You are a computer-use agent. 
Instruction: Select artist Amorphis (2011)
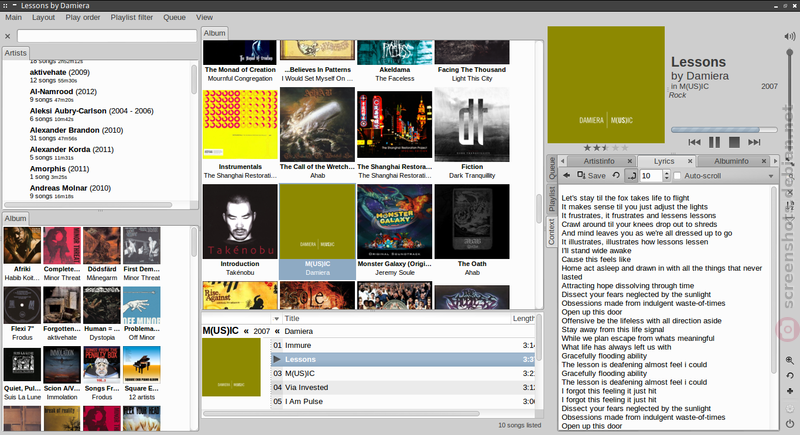59,172
